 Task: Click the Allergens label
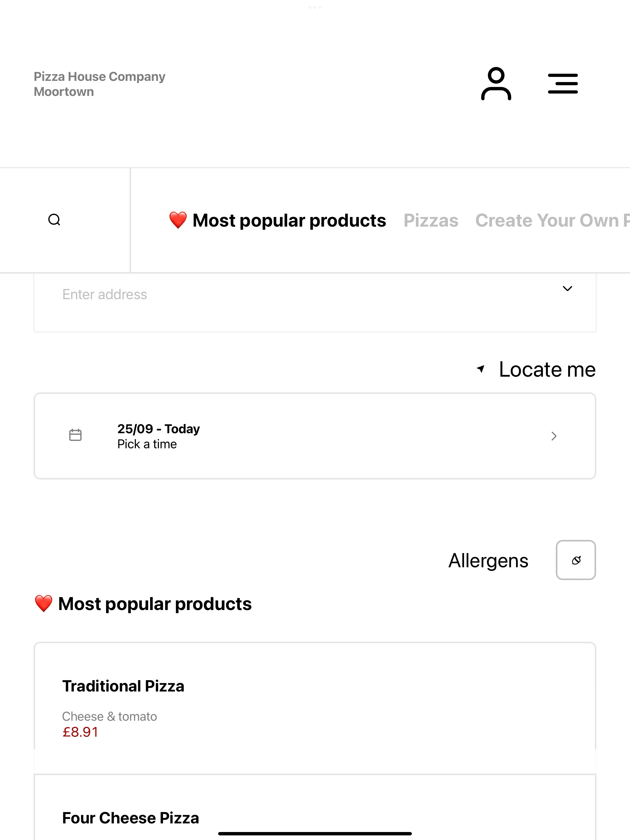(x=488, y=561)
